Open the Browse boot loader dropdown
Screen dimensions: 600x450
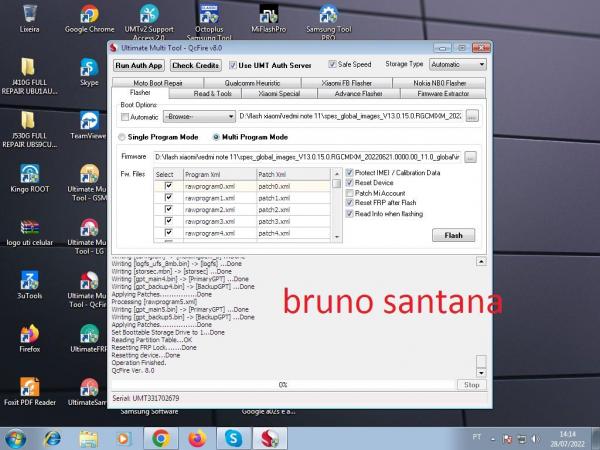[x=199, y=116]
